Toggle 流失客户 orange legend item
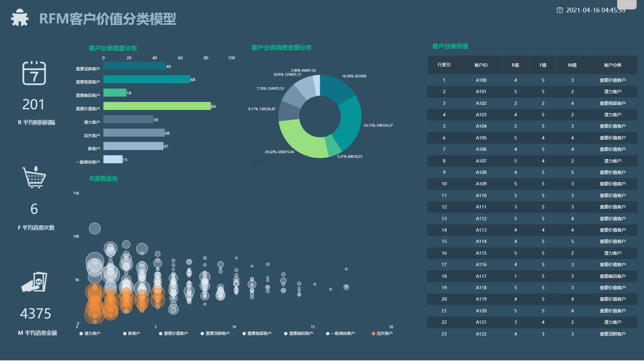This screenshot has width=644, height=362. click(382, 334)
